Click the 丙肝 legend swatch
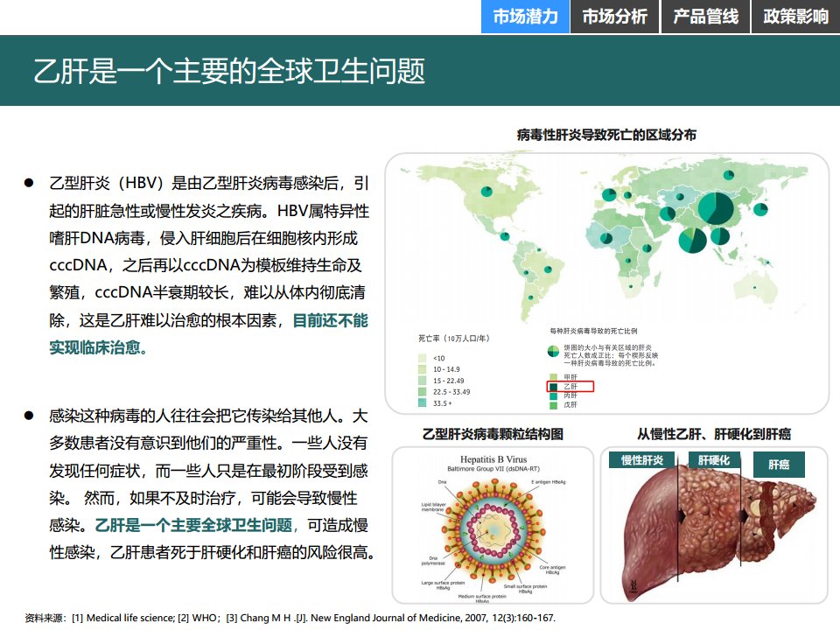The image size is (840, 630). point(554,395)
